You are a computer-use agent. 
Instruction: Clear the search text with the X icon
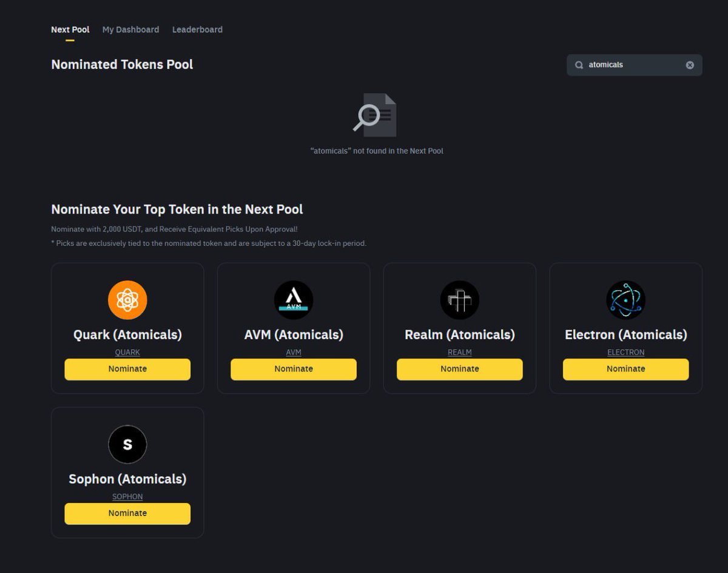tap(690, 65)
